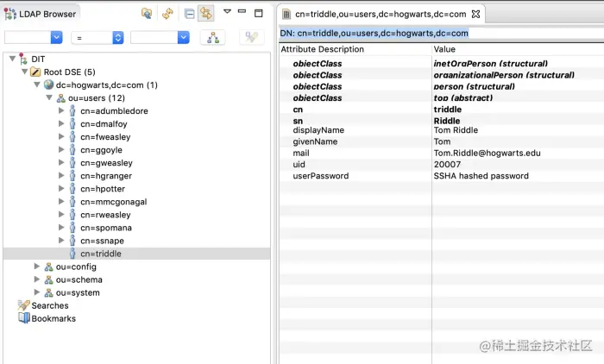604x364 pixels.
Task: Expand the cn=fweasley entry
Action: (x=61, y=136)
